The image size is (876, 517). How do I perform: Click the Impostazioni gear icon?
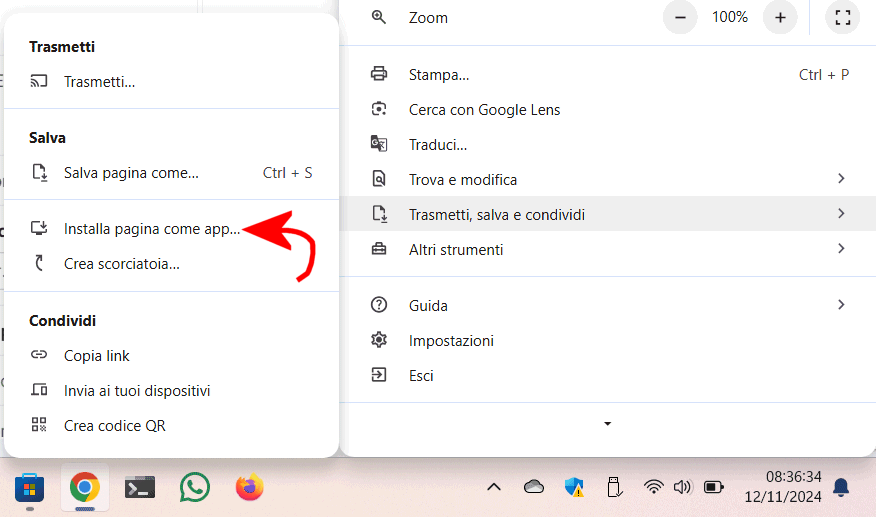click(379, 340)
